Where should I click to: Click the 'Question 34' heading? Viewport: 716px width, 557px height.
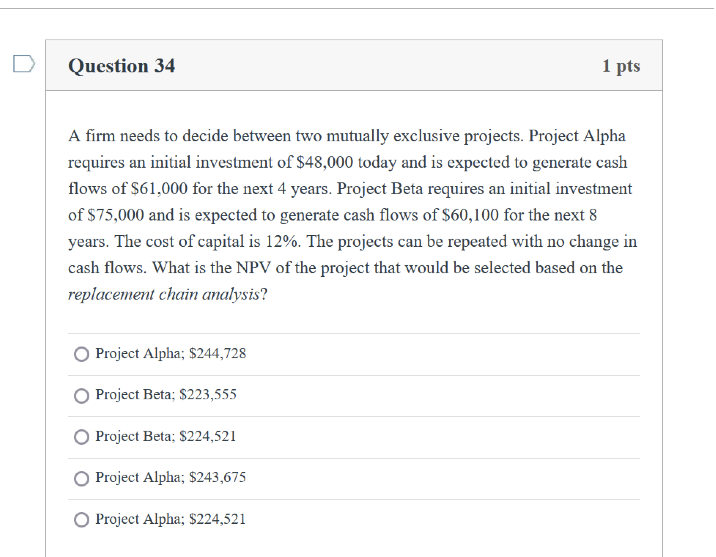click(121, 66)
